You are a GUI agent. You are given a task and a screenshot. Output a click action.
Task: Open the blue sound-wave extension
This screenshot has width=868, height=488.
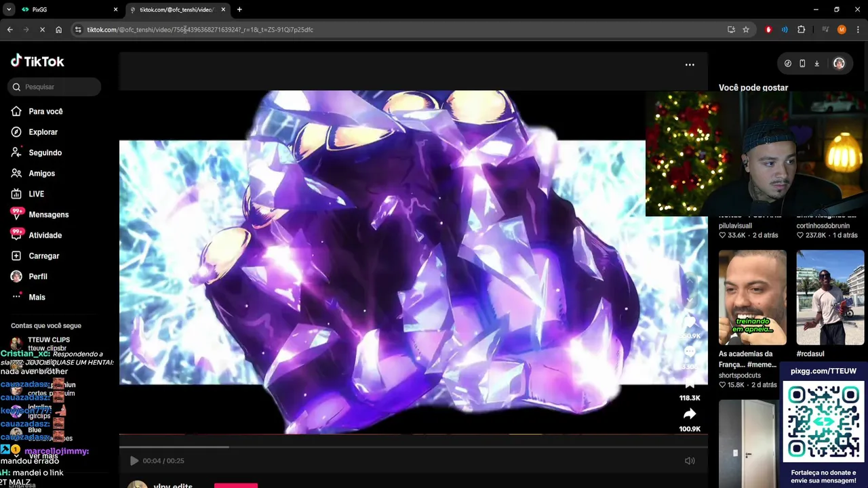(785, 30)
